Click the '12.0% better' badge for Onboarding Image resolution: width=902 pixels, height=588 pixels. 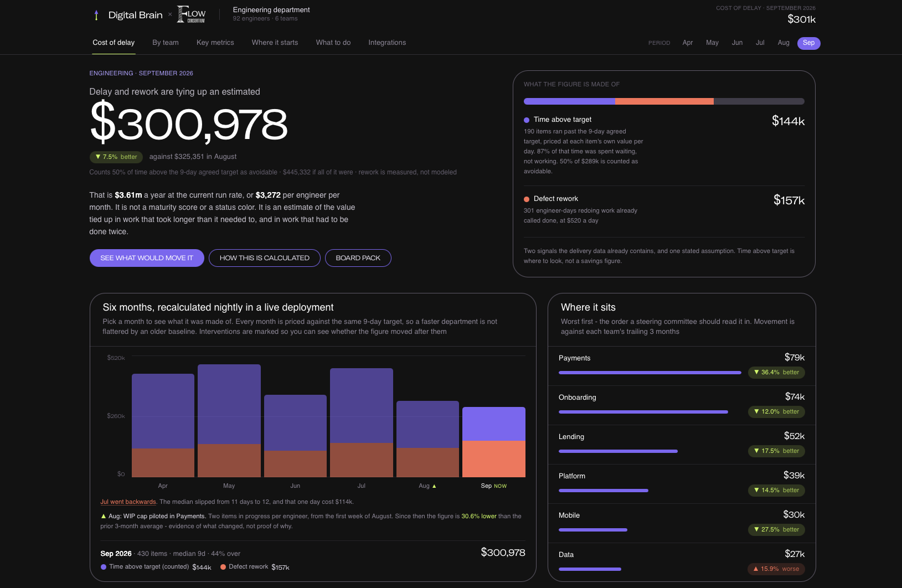click(776, 412)
